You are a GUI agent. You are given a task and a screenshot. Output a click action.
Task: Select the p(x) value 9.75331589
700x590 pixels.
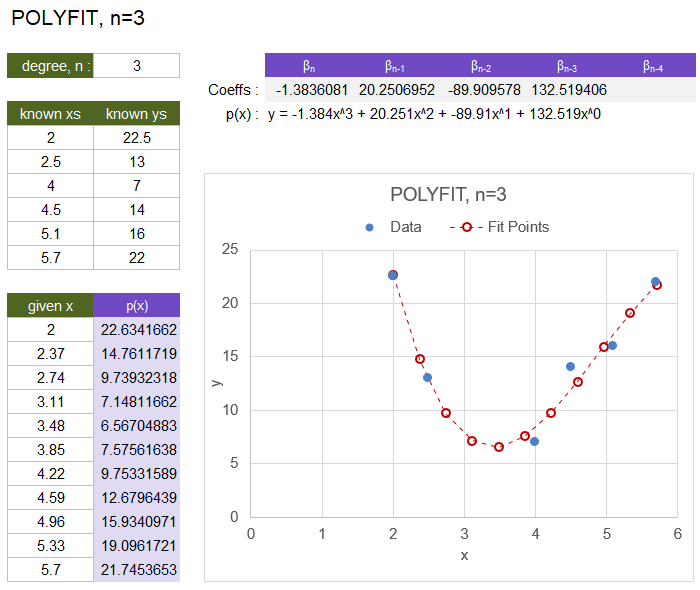click(x=137, y=474)
